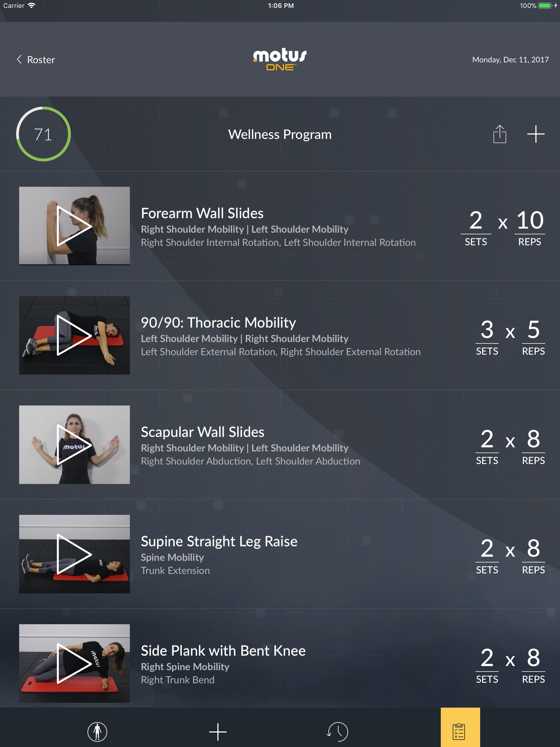Go back to Roster
The height and width of the screenshot is (747, 560).
click(36, 60)
